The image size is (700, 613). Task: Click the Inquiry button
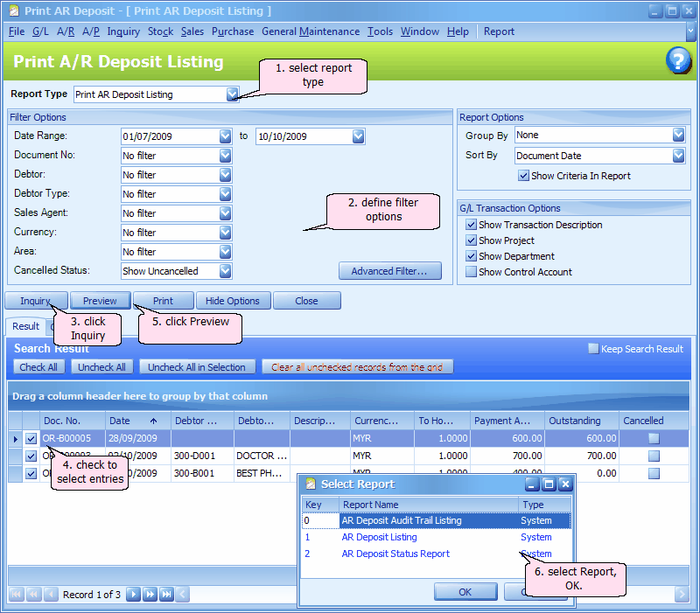click(36, 301)
